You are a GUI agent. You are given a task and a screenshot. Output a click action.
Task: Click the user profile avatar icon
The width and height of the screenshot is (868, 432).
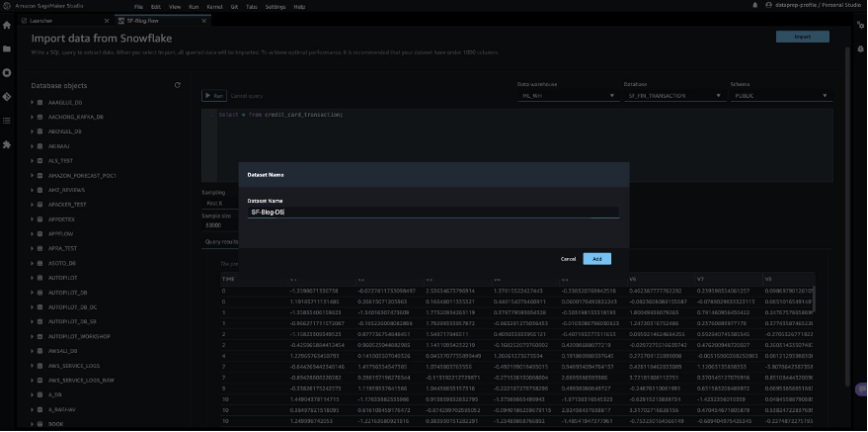pos(768,5)
